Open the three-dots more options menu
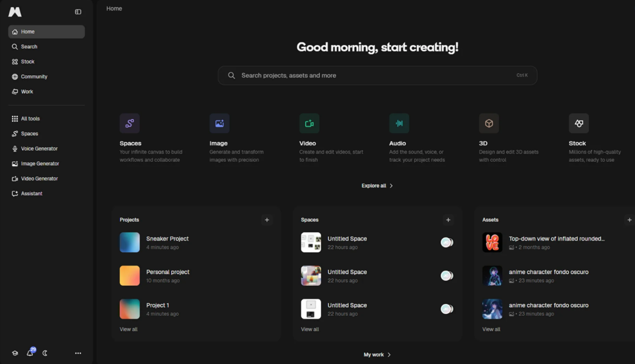 tap(78, 353)
